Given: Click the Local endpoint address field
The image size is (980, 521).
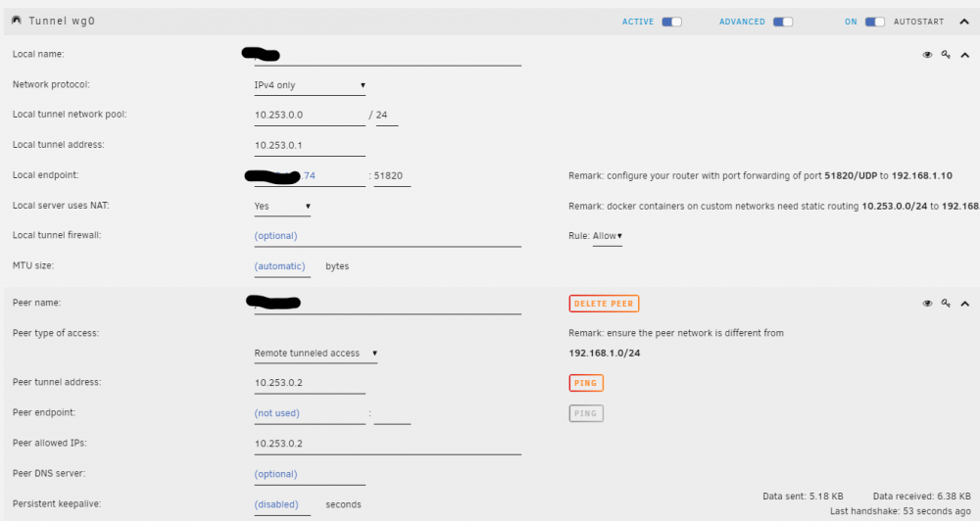Looking at the screenshot, I should point(310,176).
